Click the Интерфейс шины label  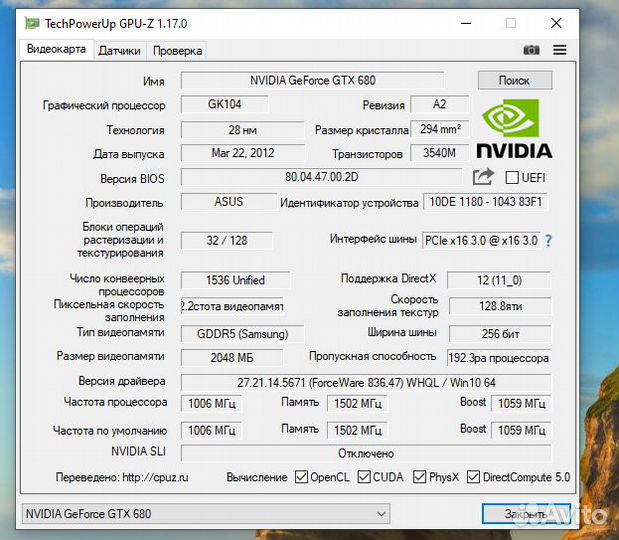pos(373,239)
